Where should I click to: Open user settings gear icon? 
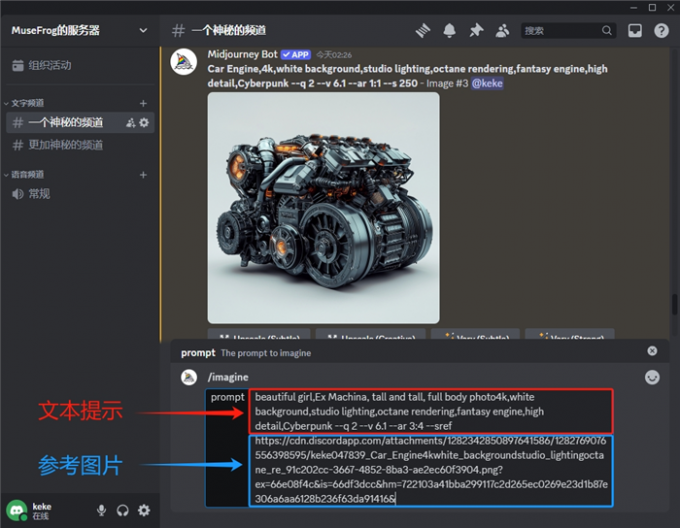click(144, 510)
